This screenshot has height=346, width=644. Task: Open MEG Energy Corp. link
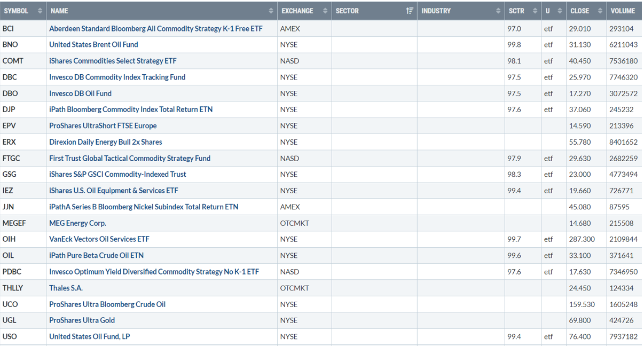[77, 223]
